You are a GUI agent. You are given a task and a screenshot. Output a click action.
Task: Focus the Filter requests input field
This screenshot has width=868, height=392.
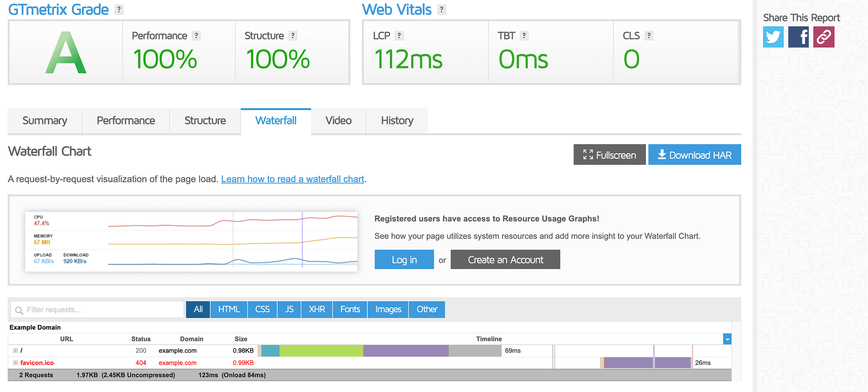pyautogui.click(x=97, y=310)
